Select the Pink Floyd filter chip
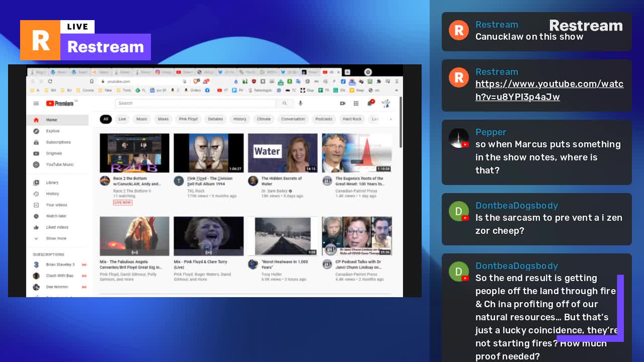The width and height of the screenshot is (644, 362). [188, 119]
